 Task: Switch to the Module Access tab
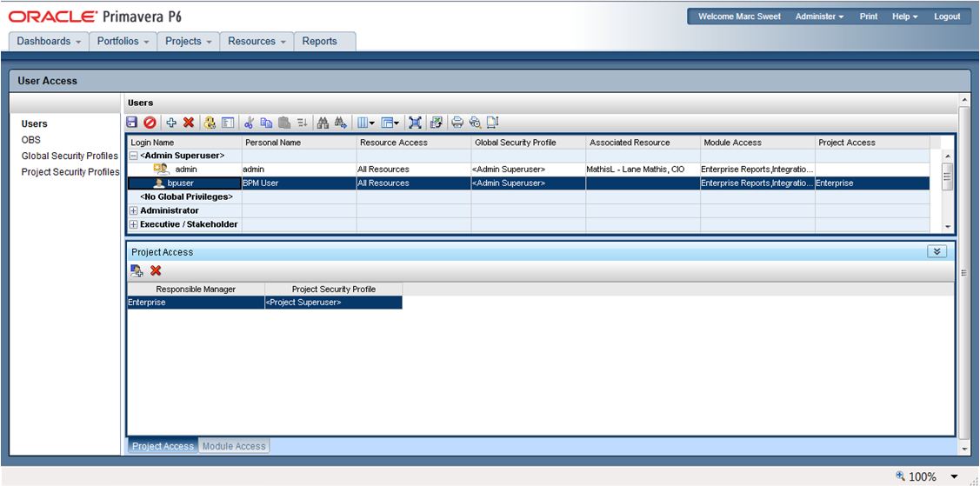234,446
